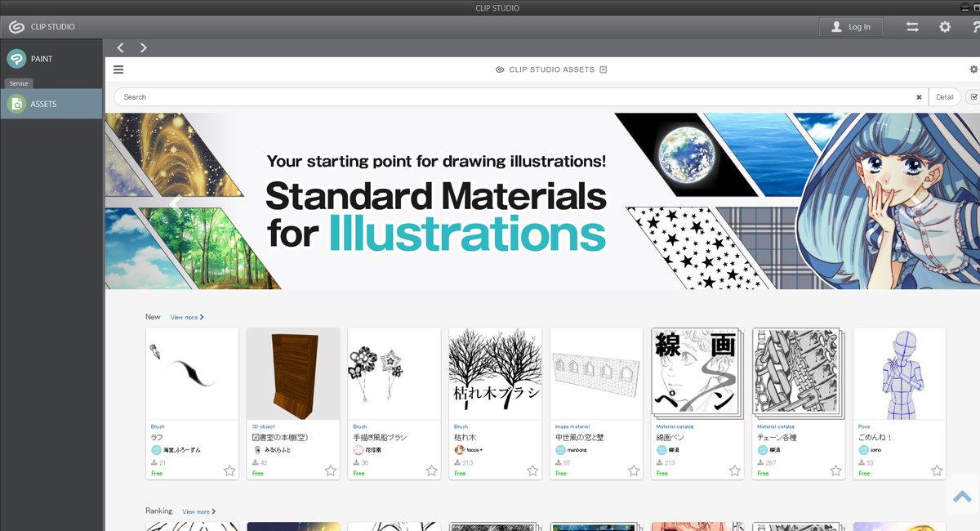Launch PAINT from the sidebar

pos(51,59)
